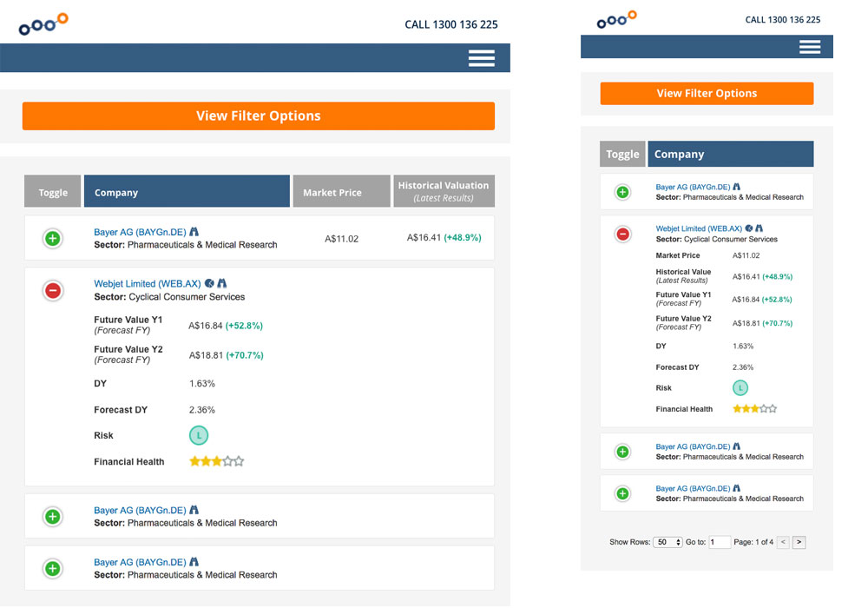Screen dimensions: 868x608
Task: Click the A$11.02 market price in the wide table
Action: pyautogui.click(x=341, y=239)
